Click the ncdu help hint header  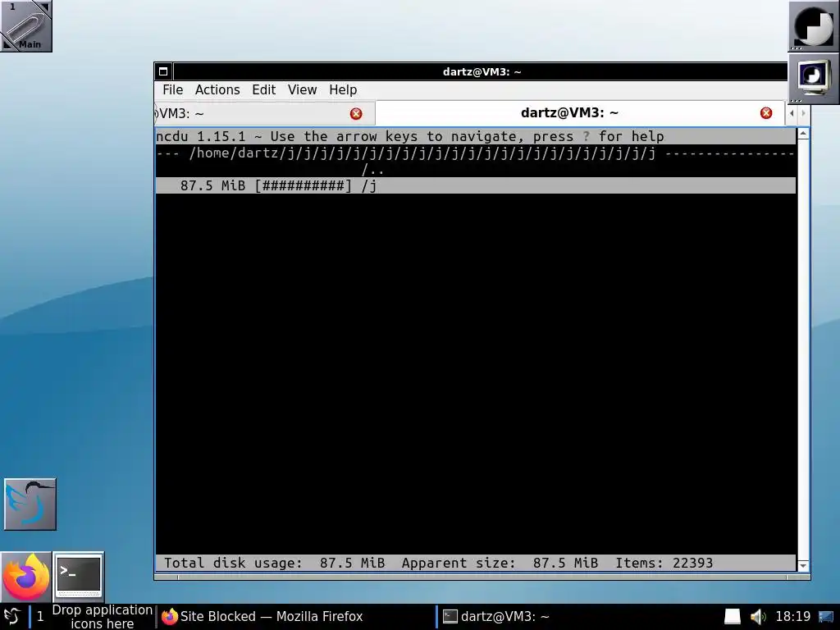(410, 137)
